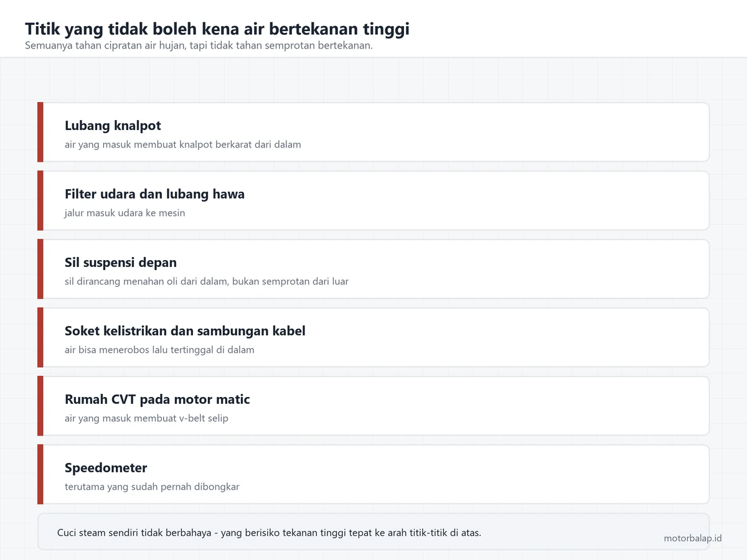The height and width of the screenshot is (560, 747).
Task: Open the motorbalap.id source link
Action: [693, 538]
